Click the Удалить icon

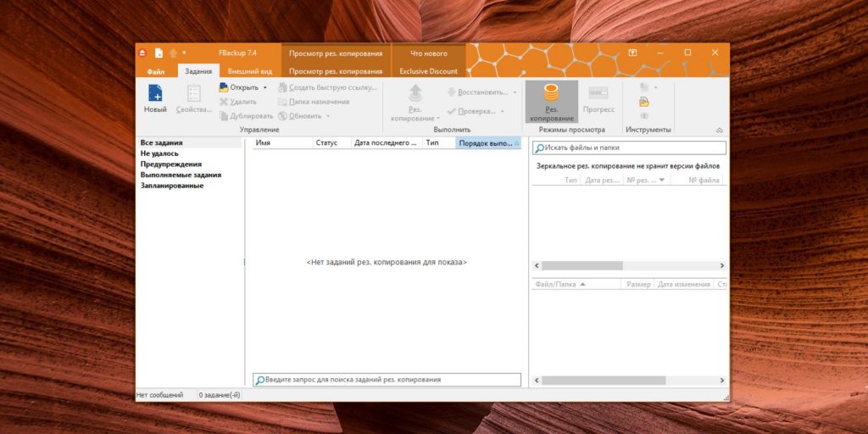225,102
